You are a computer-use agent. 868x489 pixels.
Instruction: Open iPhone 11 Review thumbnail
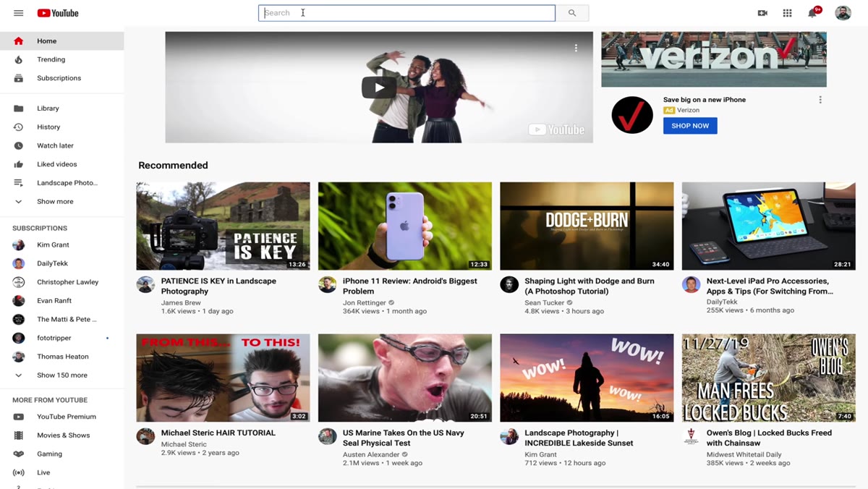pyautogui.click(x=405, y=226)
